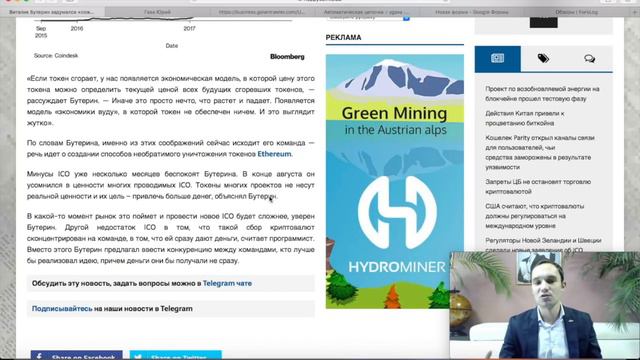Click the paragraph starting 'По словам Бутерина'
The width and height of the screenshot is (640, 360).
tap(171, 148)
